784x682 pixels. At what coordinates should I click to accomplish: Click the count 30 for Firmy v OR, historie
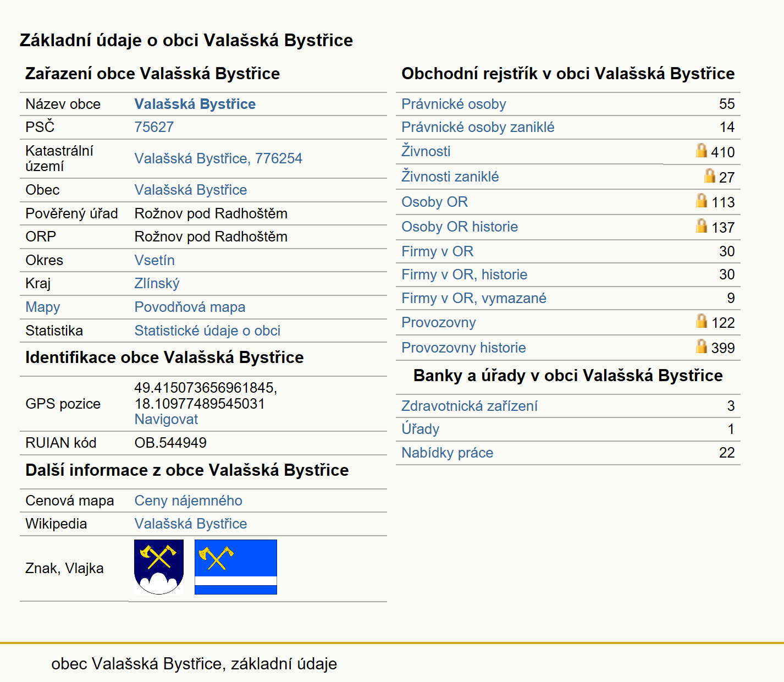(x=727, y=274)
